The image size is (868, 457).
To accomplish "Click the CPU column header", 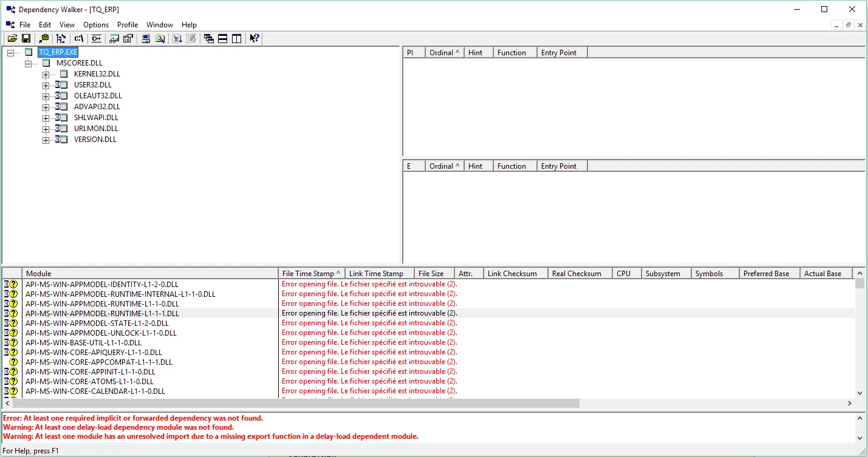I will coord(627,274).
